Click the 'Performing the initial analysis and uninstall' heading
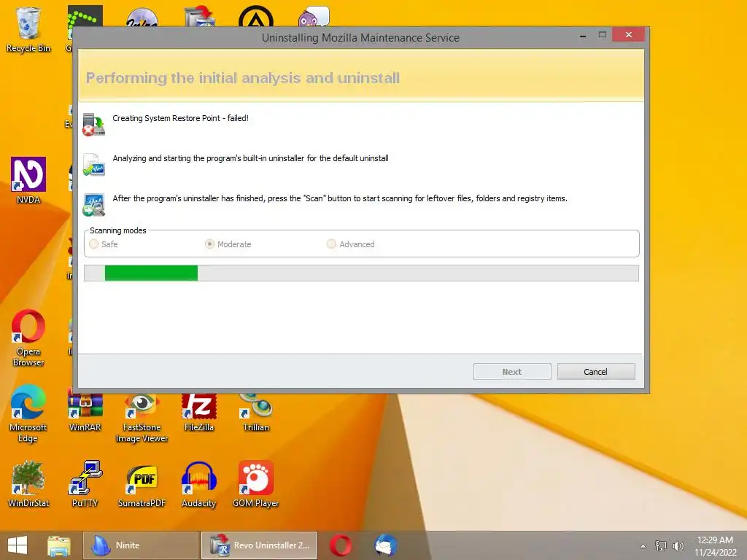This screenshot has height=560, width=747. [x=242, y=77]
